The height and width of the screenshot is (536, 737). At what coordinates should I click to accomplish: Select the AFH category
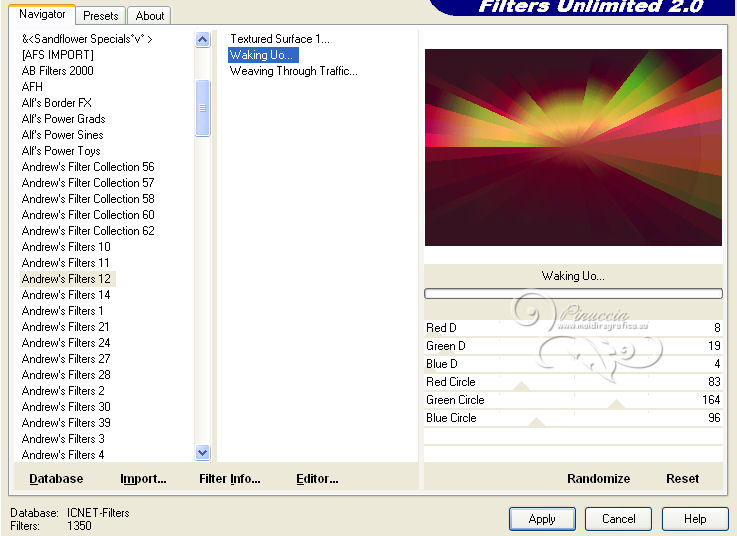pos(32,87)
